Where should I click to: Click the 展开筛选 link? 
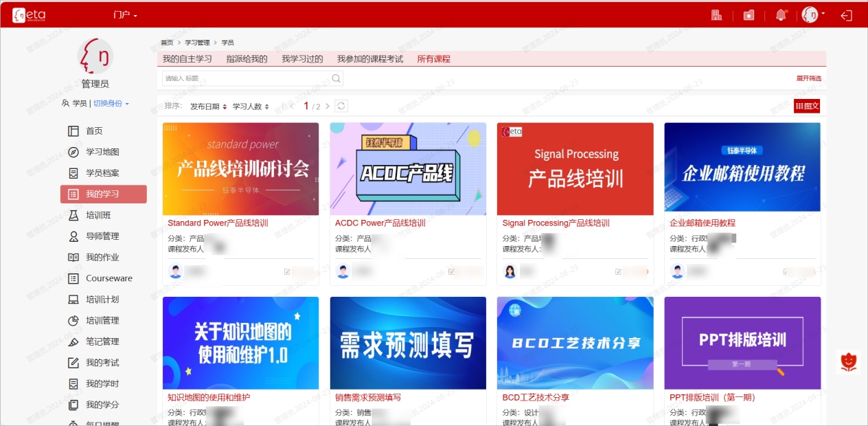click(808, 78)
